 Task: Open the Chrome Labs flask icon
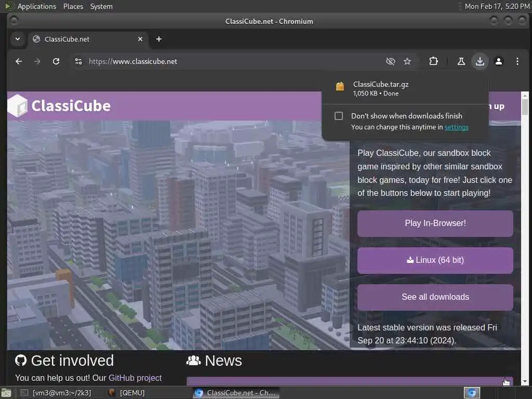[461, 61]
